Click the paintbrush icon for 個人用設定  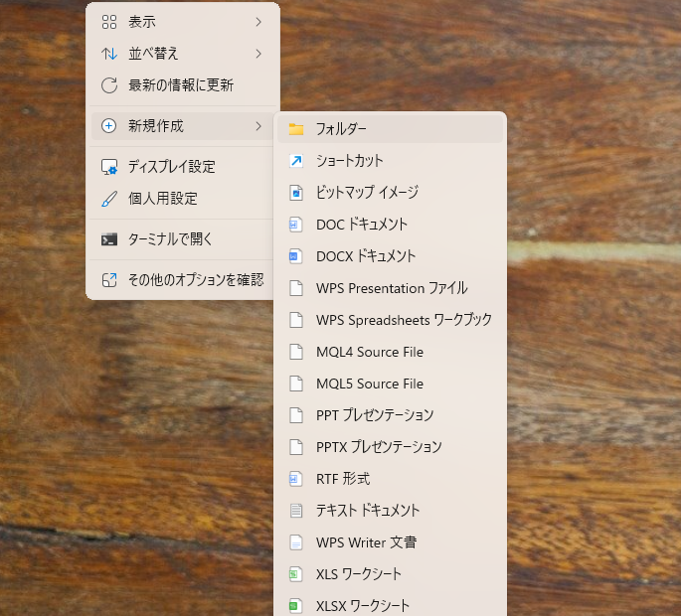(109, 199)
